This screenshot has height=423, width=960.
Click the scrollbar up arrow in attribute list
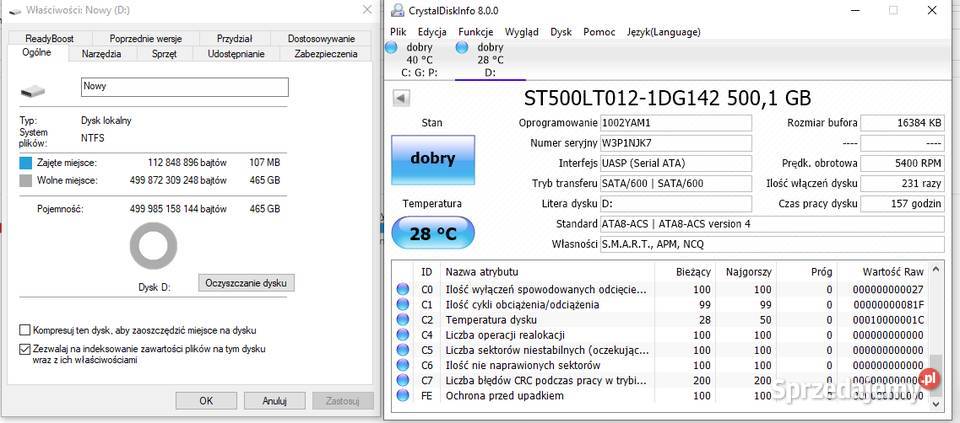point(936,269)
